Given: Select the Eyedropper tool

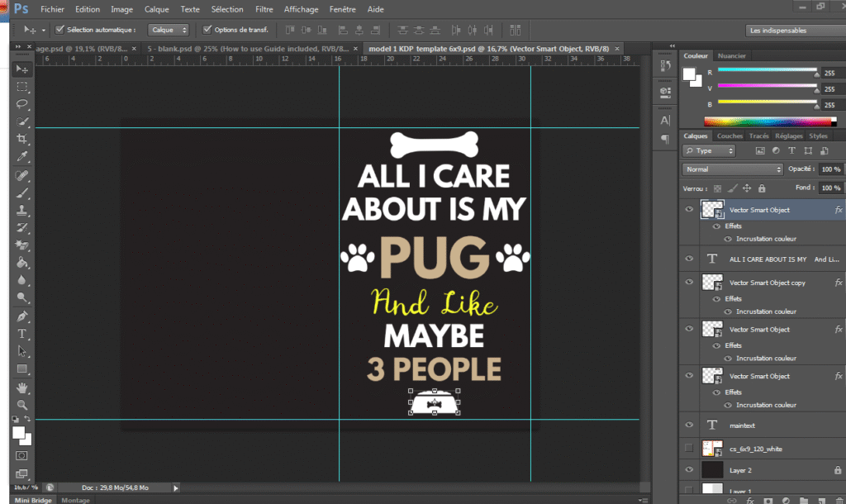Looking at the screenshot, I should click(x=22, y=157).
